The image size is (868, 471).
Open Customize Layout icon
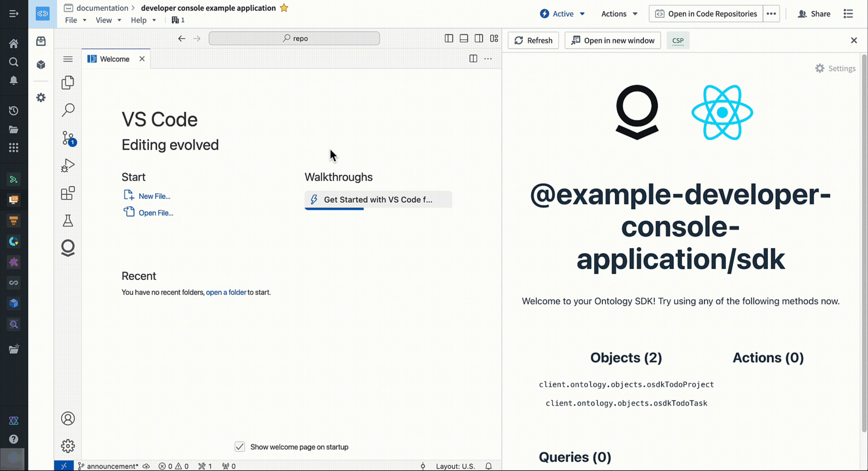494,38
